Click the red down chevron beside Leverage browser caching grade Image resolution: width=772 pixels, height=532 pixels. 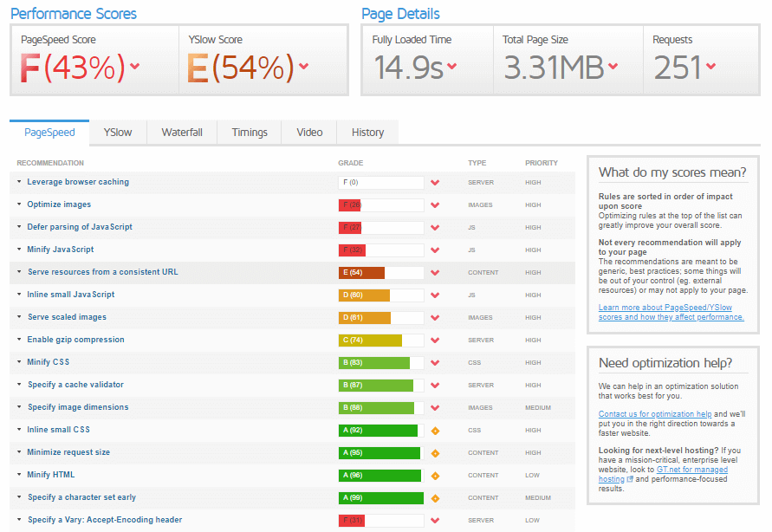click(x=435, y=183)
